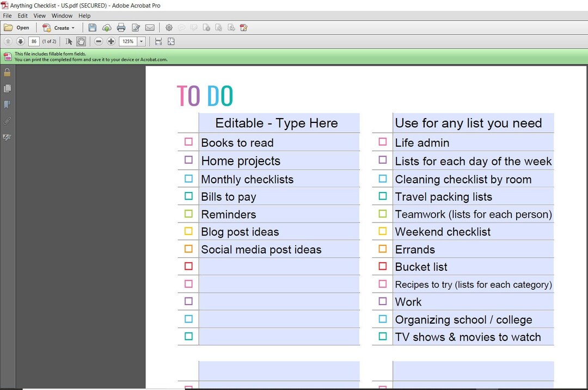Open the Signatures panel
This screenshot has width=588, height=390.
tap(7, 137)
